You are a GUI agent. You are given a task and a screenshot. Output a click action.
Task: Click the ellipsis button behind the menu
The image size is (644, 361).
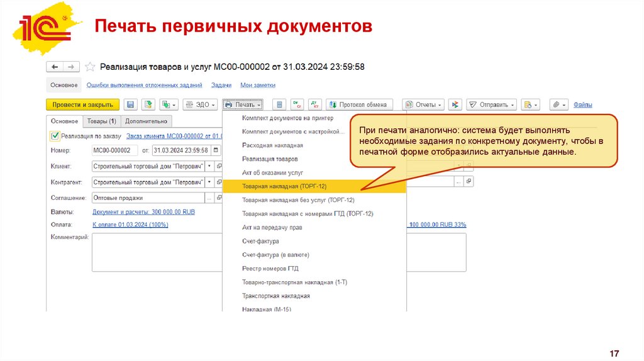click(458, 181)
